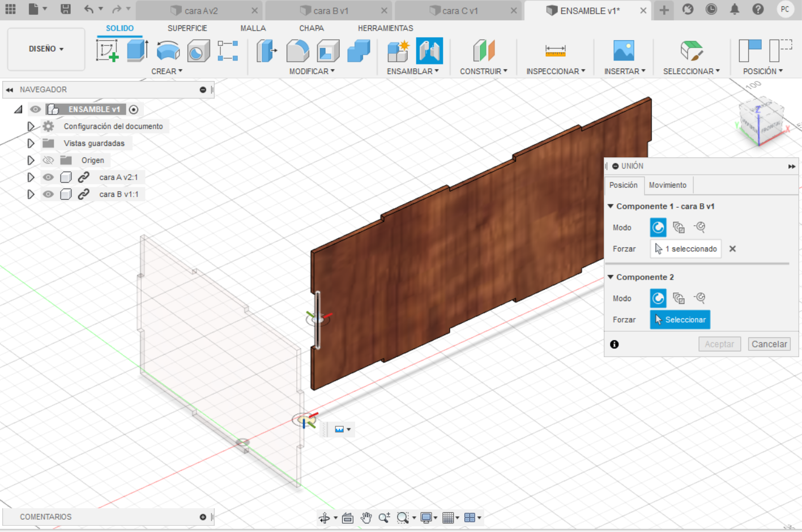Screen dimensions: 802x532
Task: Choose Simple mode for Componente 1
Action: pos(658,228)
